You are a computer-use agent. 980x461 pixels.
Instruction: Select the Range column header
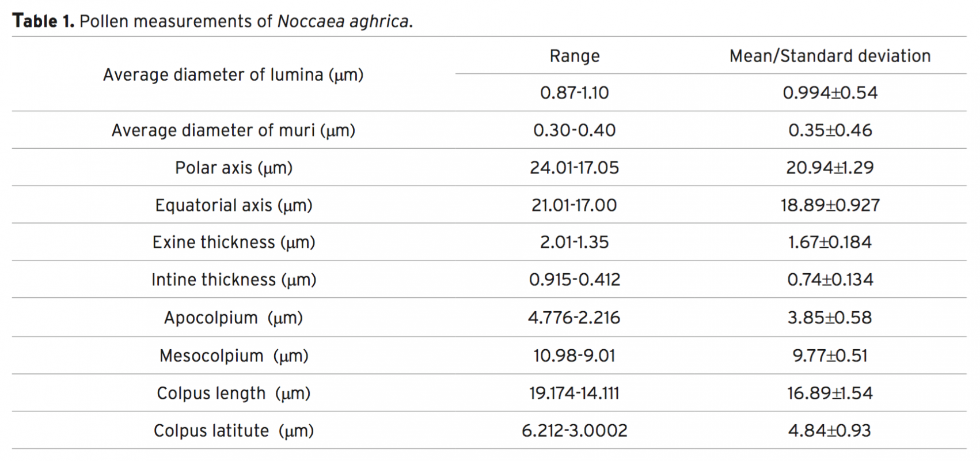(574, 56)
